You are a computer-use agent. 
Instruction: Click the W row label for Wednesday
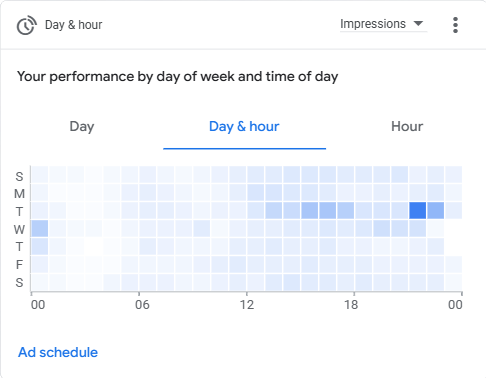tap(19, 229)
